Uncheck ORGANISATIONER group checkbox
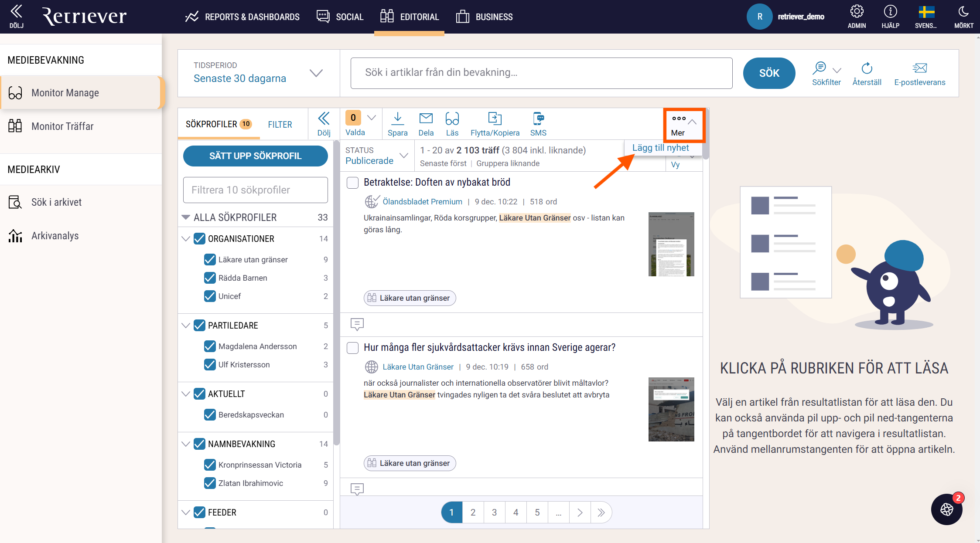Image resolution: width=980 pixels, height=543 pixels. click(199, 239)
